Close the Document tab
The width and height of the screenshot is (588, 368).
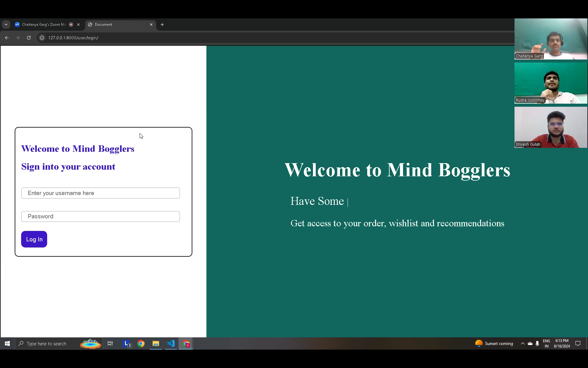coord(151,25)
